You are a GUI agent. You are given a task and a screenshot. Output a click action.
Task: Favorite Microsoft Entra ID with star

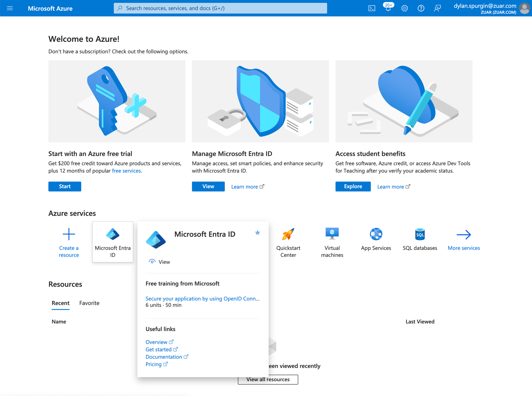[x=257, y=233]
